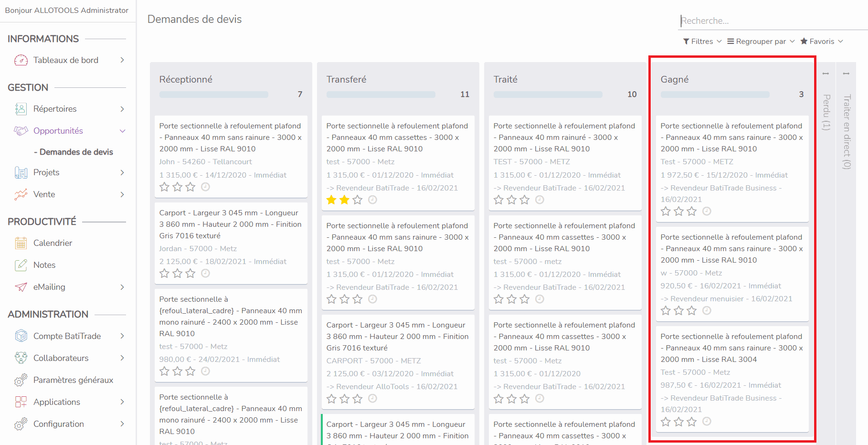Open Tableaux de bord dashboard icon
Screen dimensions: 868x445
(21, 60)
